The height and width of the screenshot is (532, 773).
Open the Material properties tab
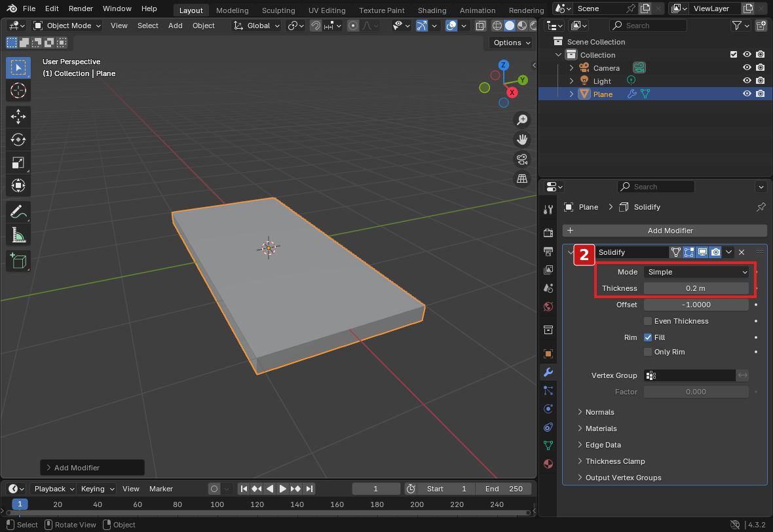548,464
